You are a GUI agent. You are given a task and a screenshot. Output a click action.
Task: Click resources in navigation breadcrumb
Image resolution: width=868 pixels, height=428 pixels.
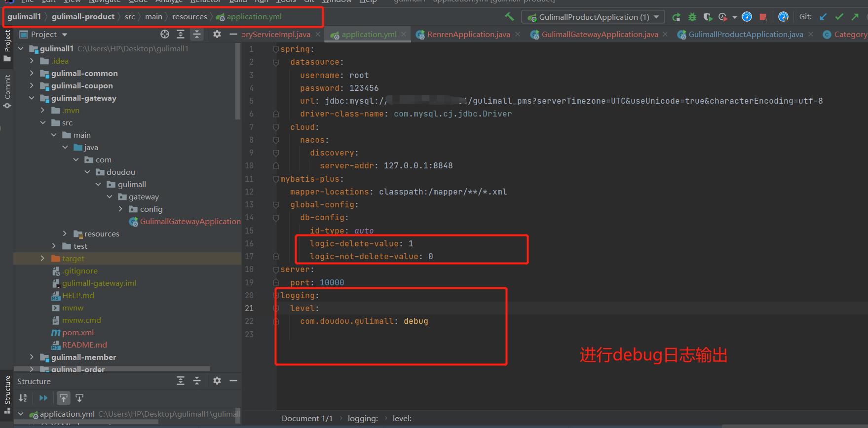pyautogui.click(x=189, y=17)
